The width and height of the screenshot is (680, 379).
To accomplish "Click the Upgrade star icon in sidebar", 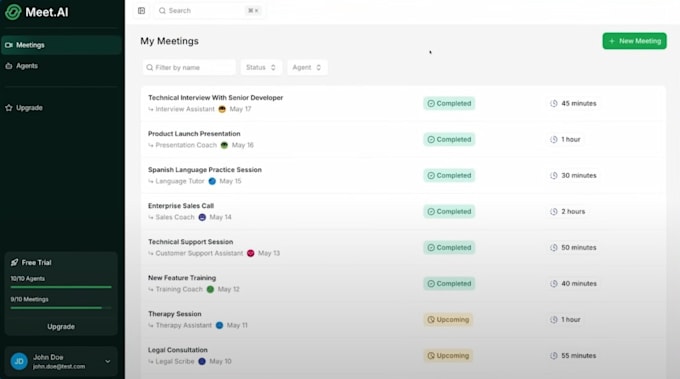I will pos(9,108).
